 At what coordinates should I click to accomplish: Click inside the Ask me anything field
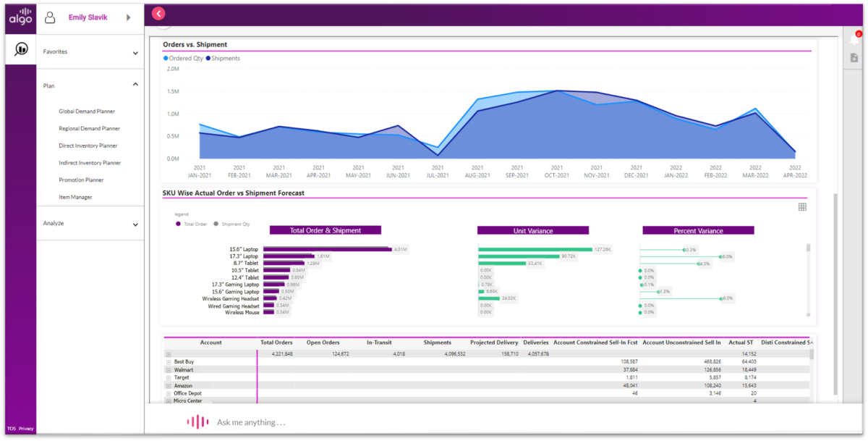coord(289,421)
